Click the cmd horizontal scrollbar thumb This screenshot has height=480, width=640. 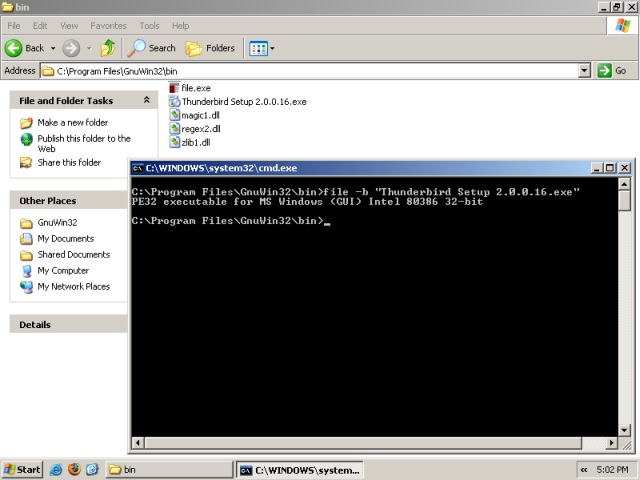click(x=363, y=443)
